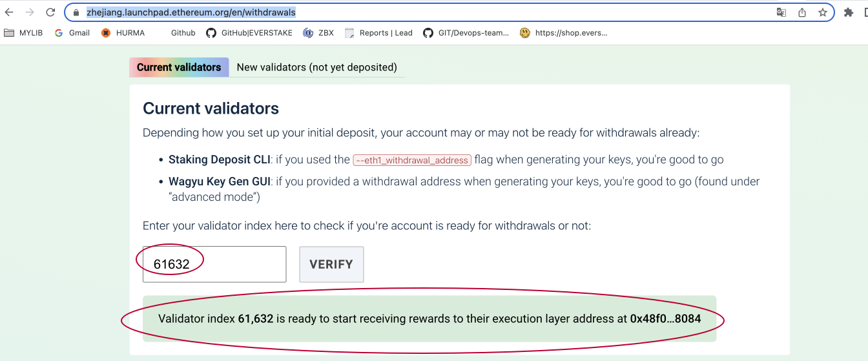The width and height of the screenshot is (868, 361).
Task: Click the browser back arrow
Action: tap(9, 12)
